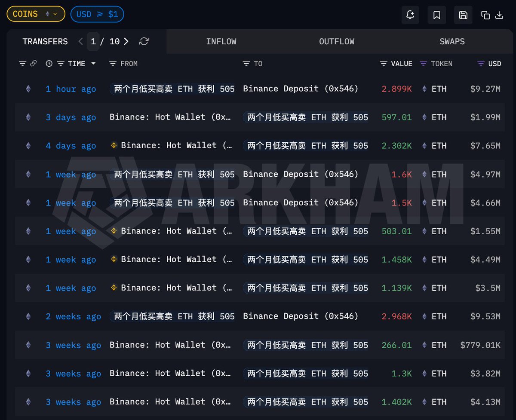Viewport: 516px width, 420px height.
Task: Click the Ethereum chain icon in the $7.65M row
Action: click(28, 146)
